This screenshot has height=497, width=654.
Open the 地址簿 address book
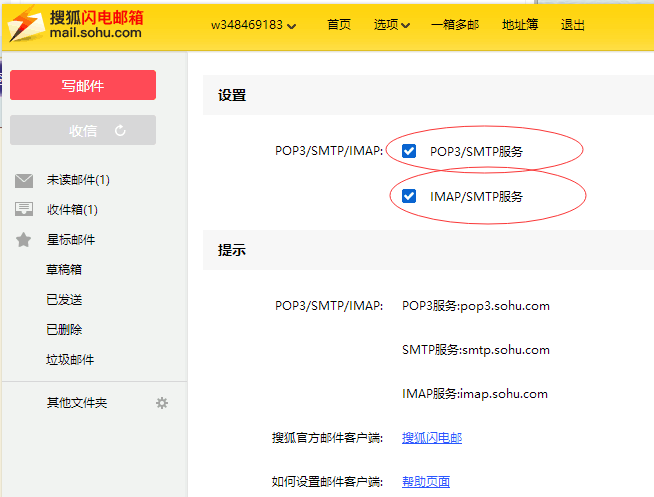[x=518, y=25]
